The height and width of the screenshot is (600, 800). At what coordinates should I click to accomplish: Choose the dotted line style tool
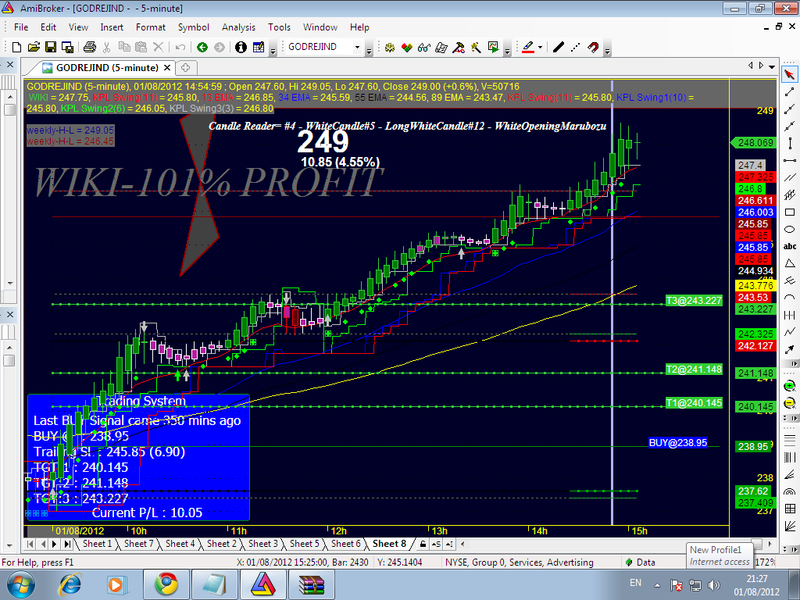pos(576,47)
